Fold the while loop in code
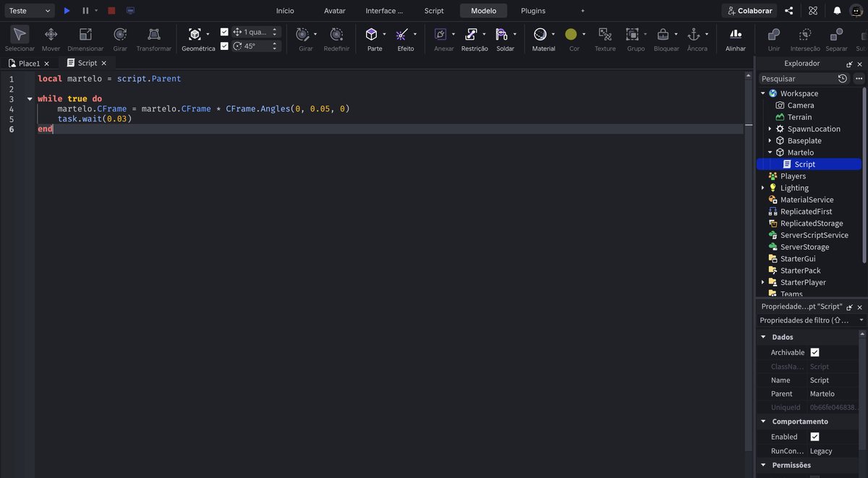 point(30,99)
